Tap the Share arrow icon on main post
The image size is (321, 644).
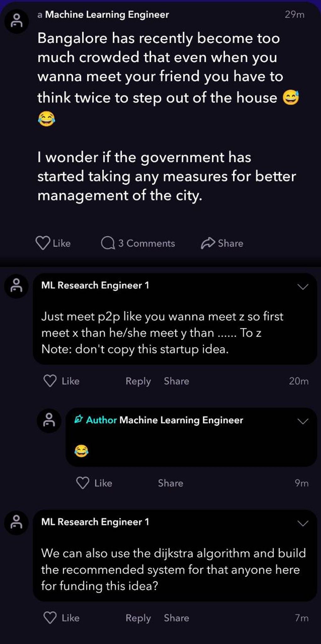coord(208,243)
